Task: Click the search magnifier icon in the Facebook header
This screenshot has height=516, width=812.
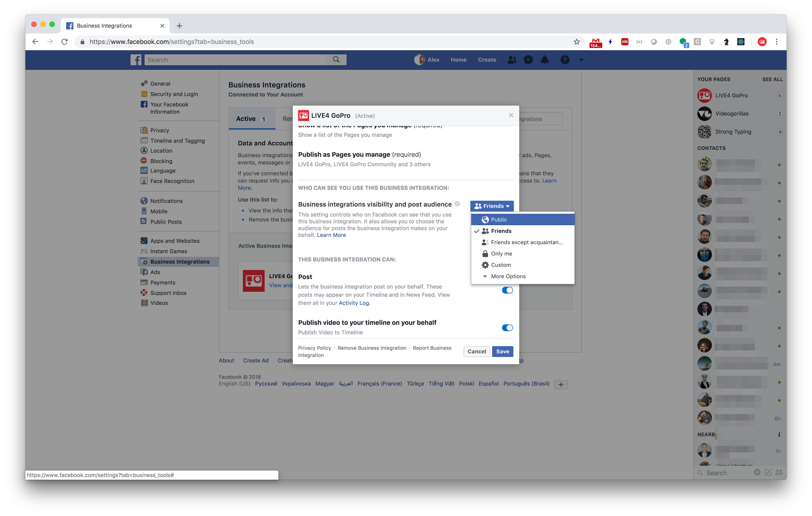Action: [336, 59]
